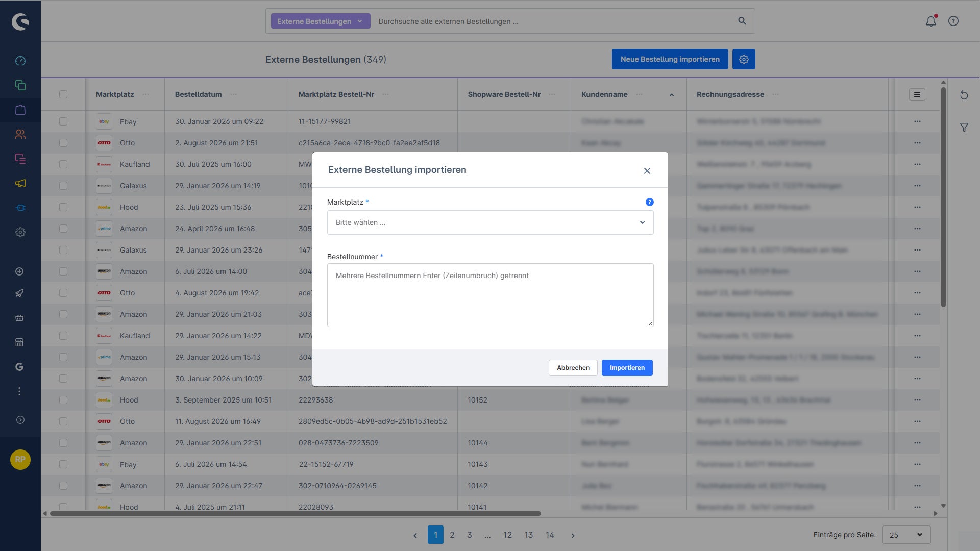The height and width of the screenshot is (551, 980).
Task: Click the storefront icon in sidebar
Action: tap(19, 342)
